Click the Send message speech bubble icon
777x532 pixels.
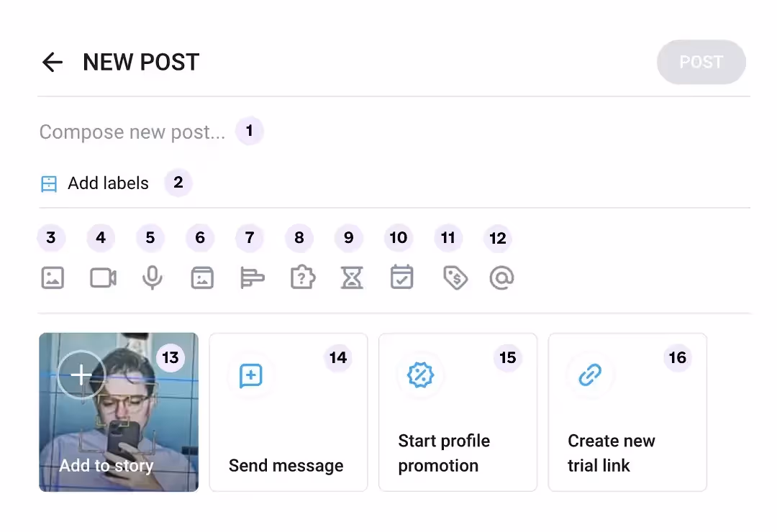[250, 375]
